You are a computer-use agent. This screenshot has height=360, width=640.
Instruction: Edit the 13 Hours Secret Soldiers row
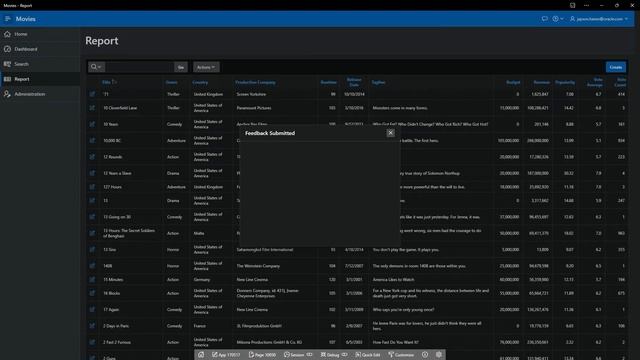click(92, 233)
